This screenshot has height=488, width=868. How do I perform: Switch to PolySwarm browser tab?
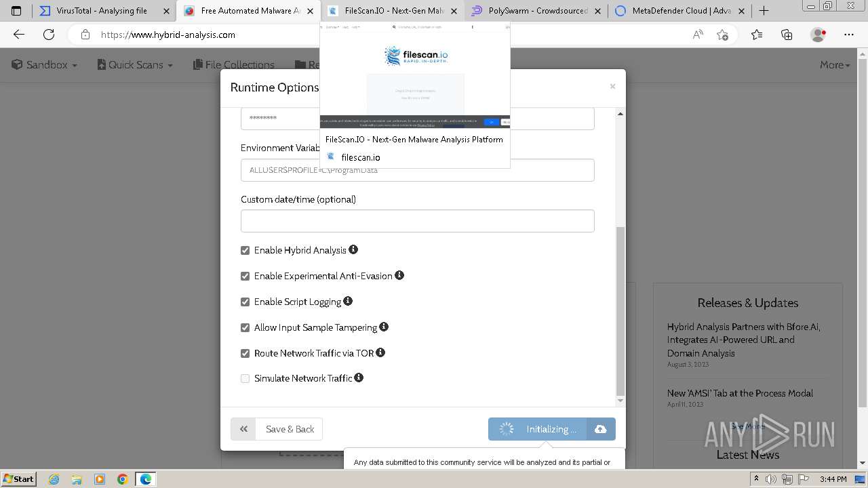[x=536, y=11]
